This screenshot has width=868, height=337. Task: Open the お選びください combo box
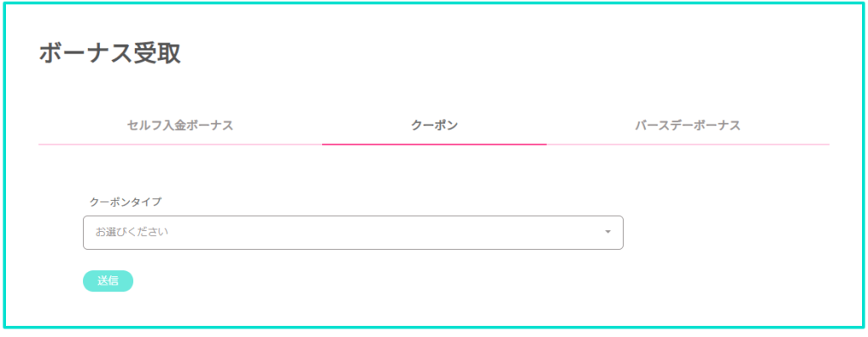353,232
